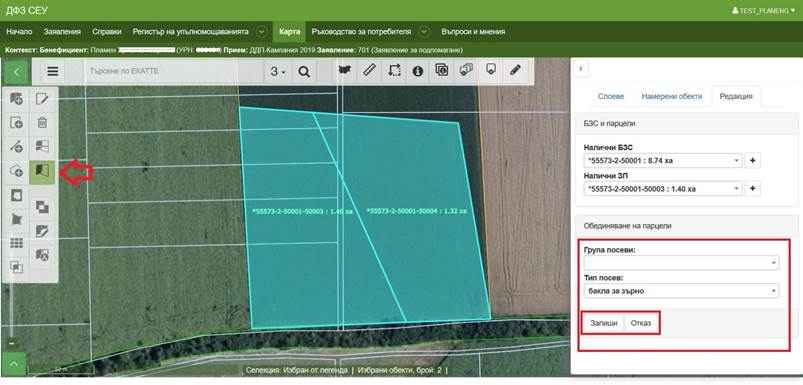Activate the dashed rectangle selection tool

pos(394,70)
